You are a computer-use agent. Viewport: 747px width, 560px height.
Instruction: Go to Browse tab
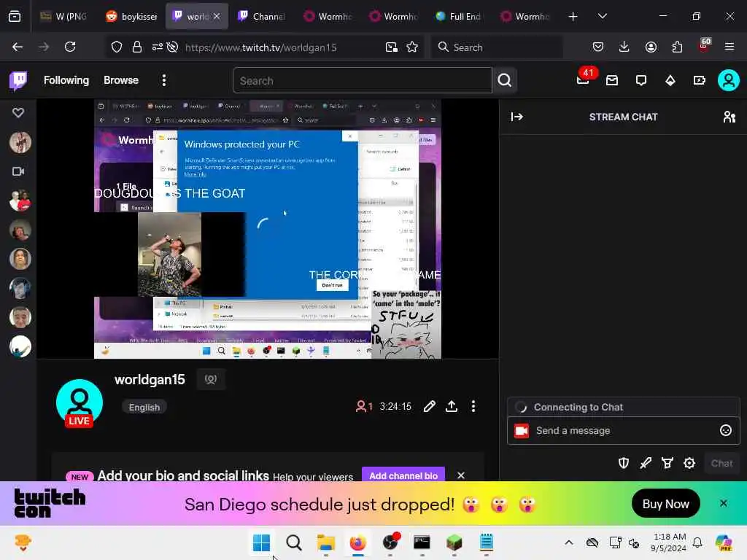coord(121,80)
